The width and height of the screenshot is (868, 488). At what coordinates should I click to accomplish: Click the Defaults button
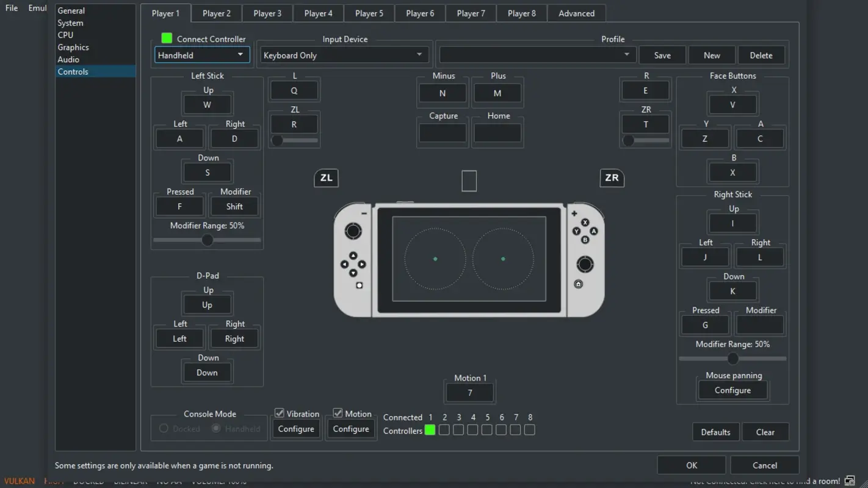pyautogui.click(x=715, y=432)
